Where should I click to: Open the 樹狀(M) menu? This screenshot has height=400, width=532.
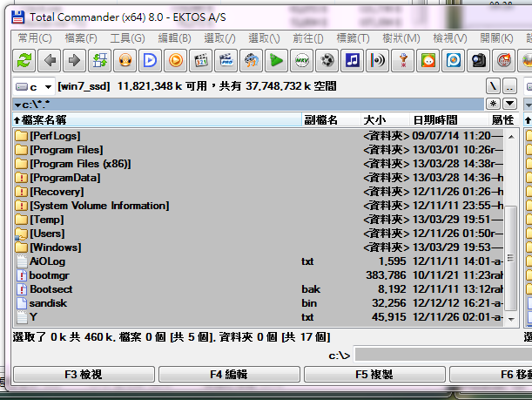401,38
